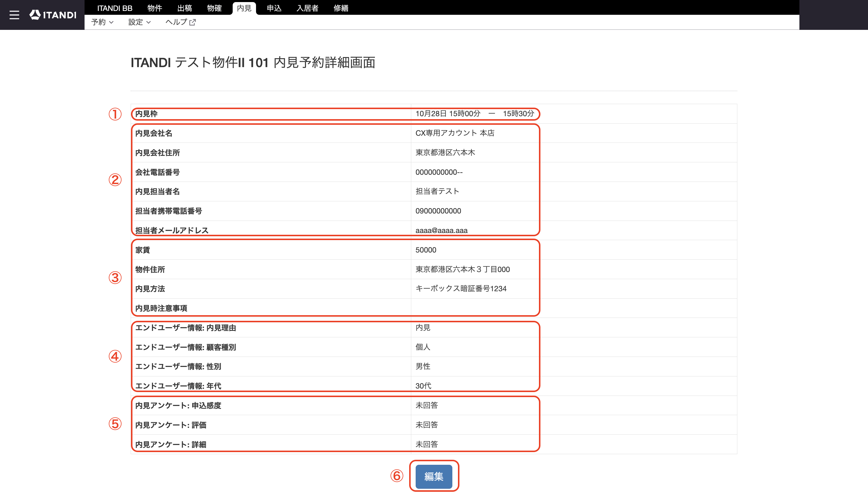
Task: Select the 内見 reason value
Action: [423, 327]
